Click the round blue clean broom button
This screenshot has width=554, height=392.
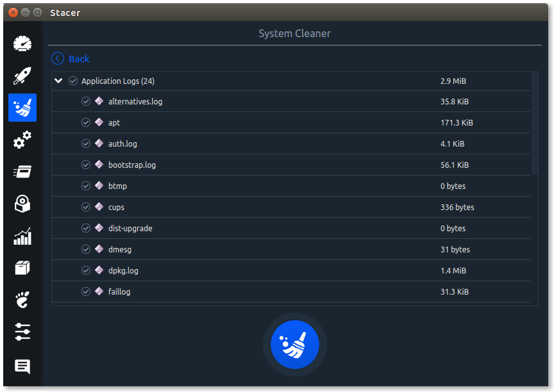(295, 345)
